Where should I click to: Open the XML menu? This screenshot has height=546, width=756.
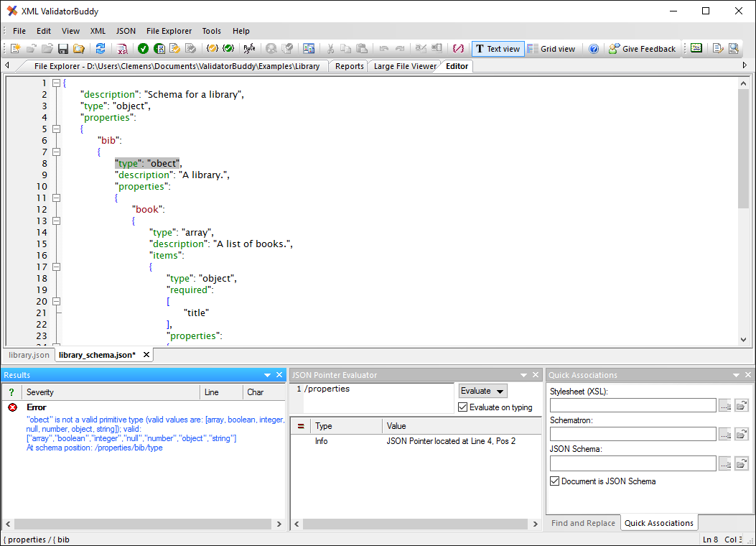click(x=98, y=31)
